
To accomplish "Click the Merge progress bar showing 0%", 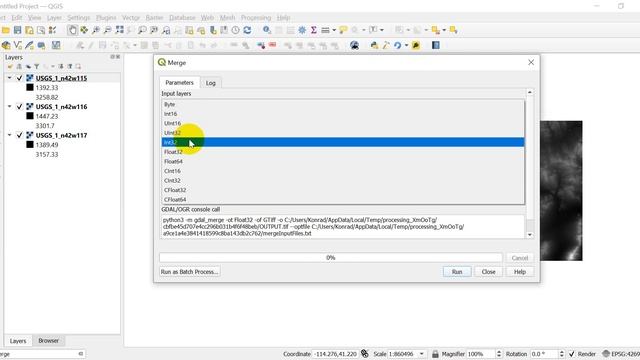I will tap(331, 258).
